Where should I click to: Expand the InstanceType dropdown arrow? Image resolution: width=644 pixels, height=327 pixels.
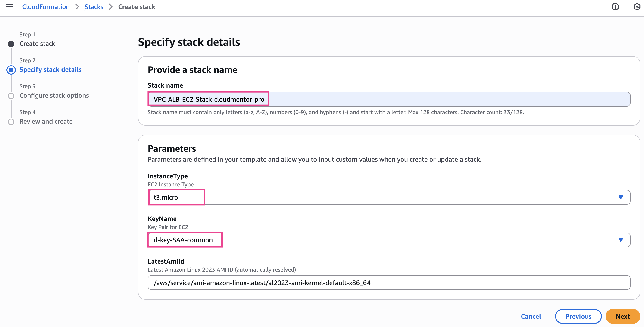pos(620,197)
